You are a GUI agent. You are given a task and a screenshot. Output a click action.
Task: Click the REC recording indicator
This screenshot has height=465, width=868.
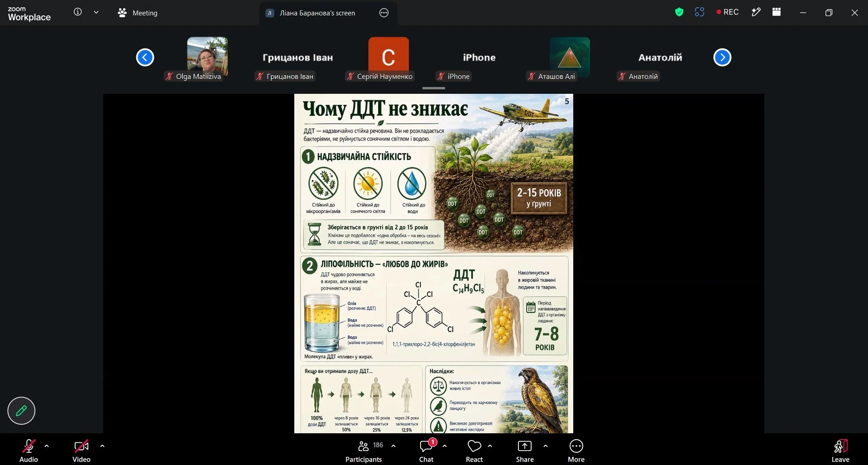727,12
